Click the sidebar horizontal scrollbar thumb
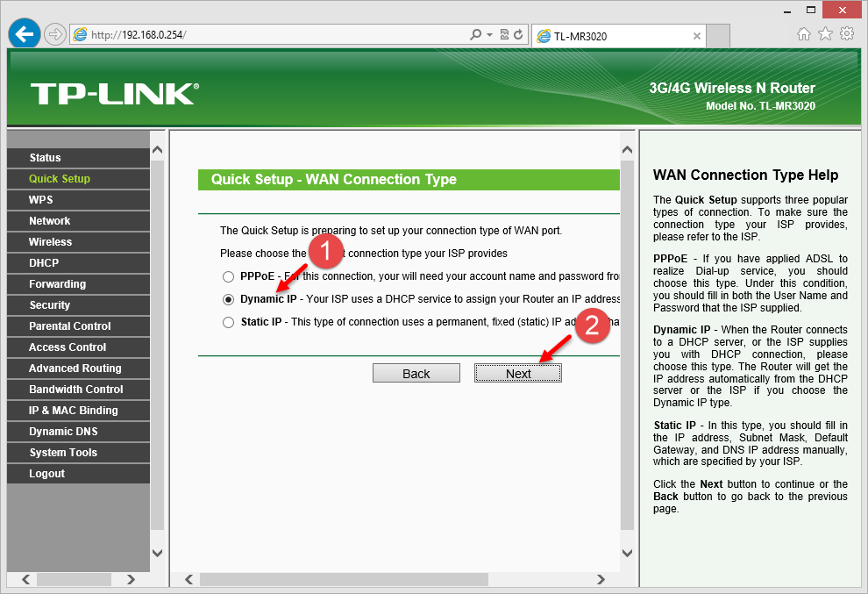This screenshot has height=594, width=868. pyautogui.click(x=74, y=580)
